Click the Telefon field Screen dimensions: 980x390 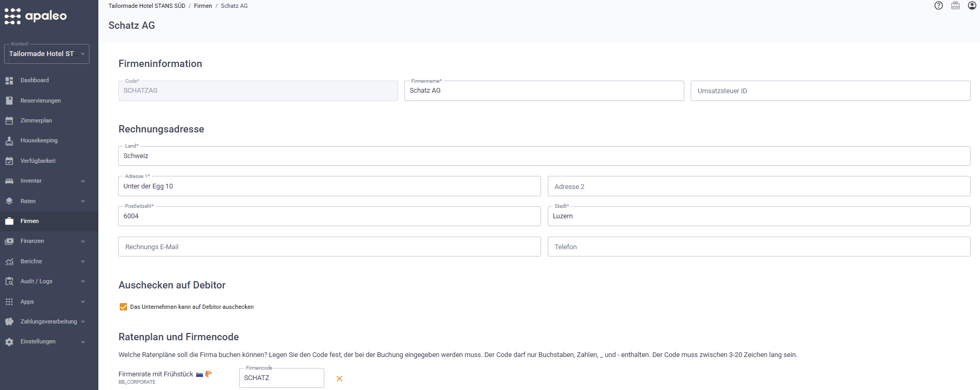(759, 247)
